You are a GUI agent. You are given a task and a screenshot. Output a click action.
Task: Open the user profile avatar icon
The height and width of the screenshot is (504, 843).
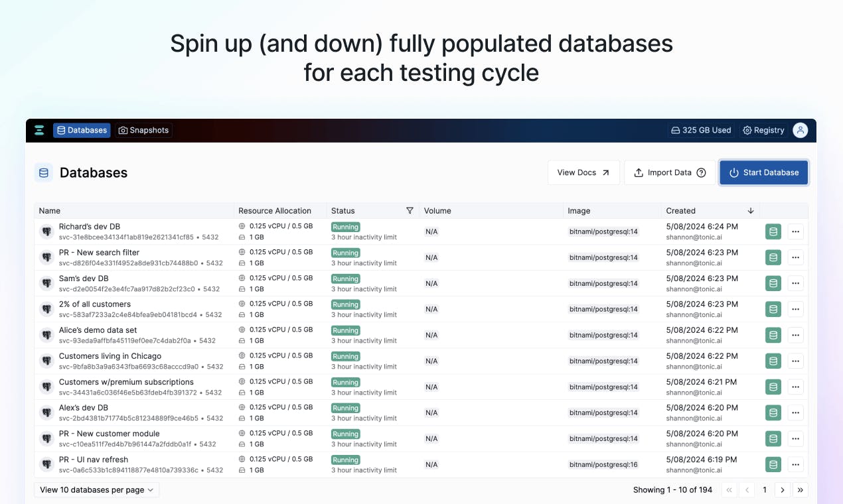click(801, 130)
